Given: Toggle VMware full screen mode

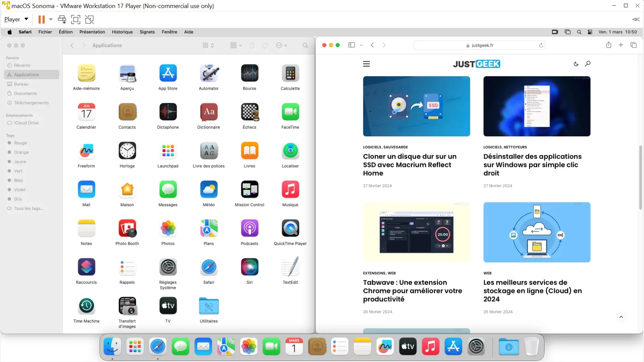Looking at the screenshot, I should (76, 19).
